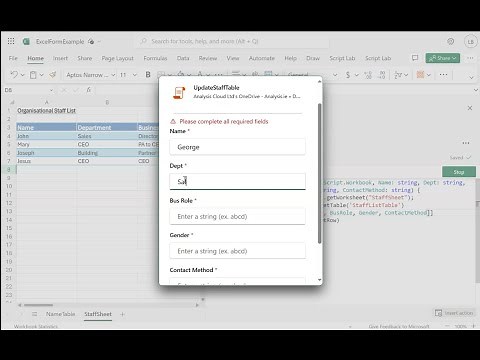Click the fx insert function icon
Viewport: 480px width, 360px height.
click(89, 90)
